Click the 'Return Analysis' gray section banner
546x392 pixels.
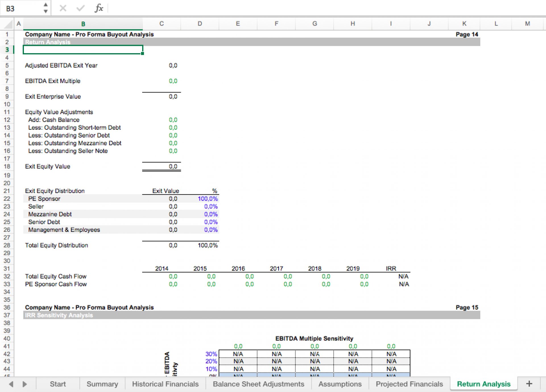[252, 42]
